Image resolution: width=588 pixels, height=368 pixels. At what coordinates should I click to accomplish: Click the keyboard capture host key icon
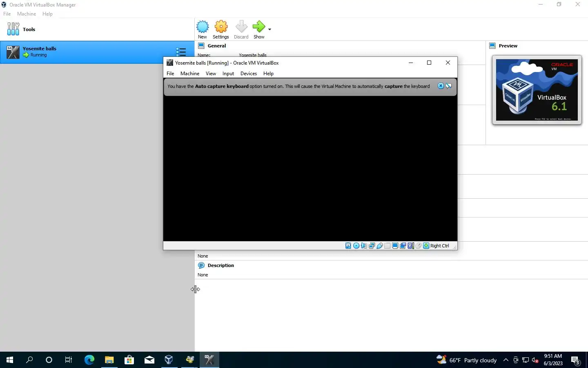click(426, 246)
